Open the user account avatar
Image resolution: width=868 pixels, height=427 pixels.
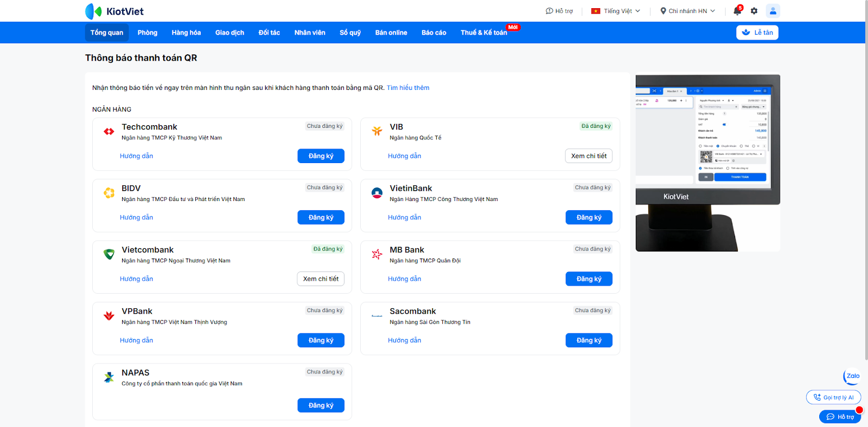tap(773, 11)
